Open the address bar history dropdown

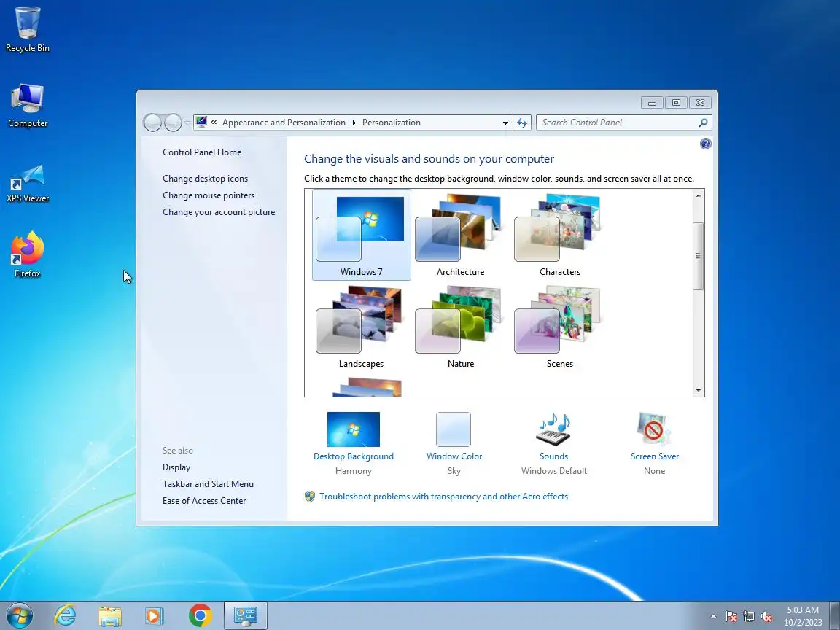(x=505, y=122)
